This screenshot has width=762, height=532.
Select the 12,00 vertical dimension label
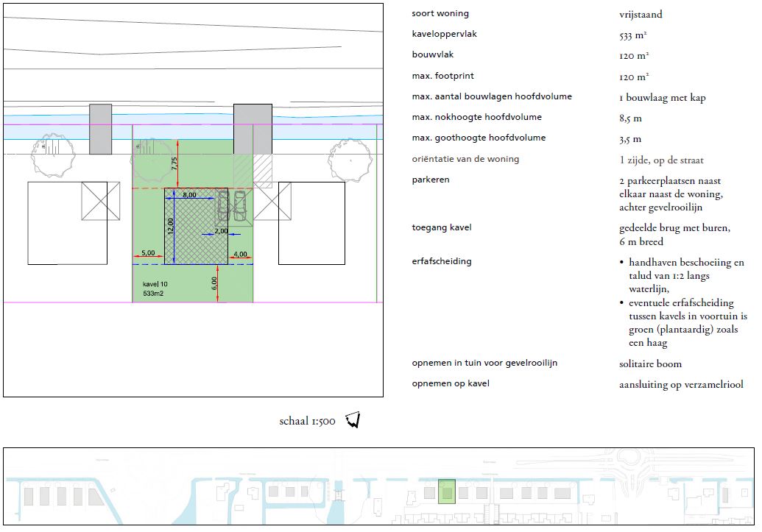click(x=170, y=226)
